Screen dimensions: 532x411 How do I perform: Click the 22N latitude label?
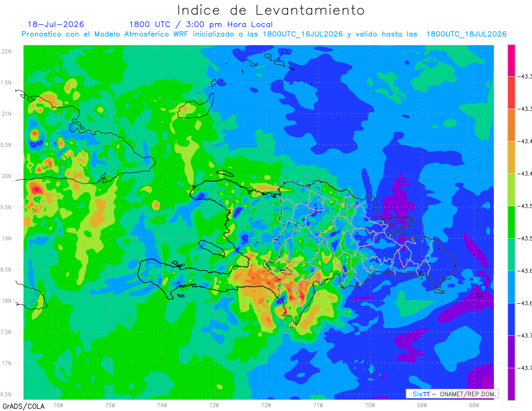pos(8,51)
